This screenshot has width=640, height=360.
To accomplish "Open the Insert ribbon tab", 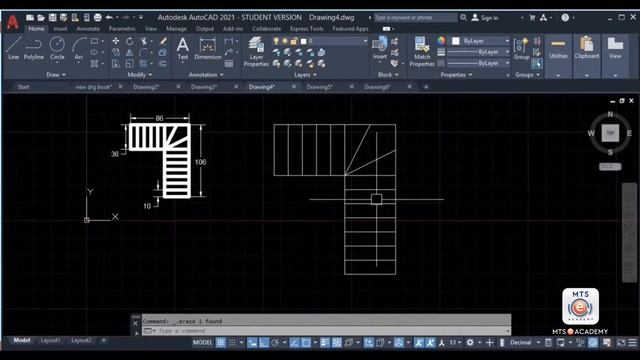I will (60, 29).
